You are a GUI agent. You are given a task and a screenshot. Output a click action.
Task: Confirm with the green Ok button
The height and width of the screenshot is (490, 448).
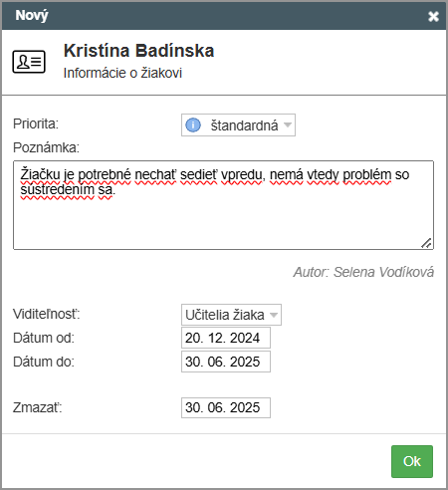pos(412,461)
